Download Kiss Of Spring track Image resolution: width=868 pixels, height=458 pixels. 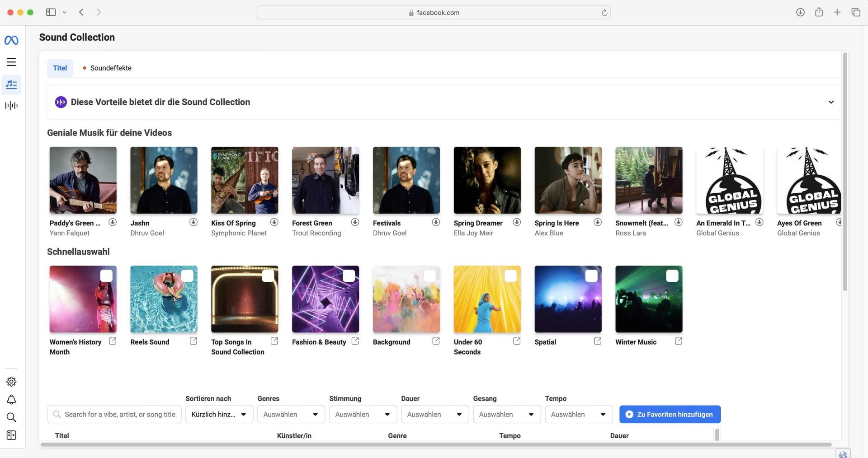tap(274, 222)
